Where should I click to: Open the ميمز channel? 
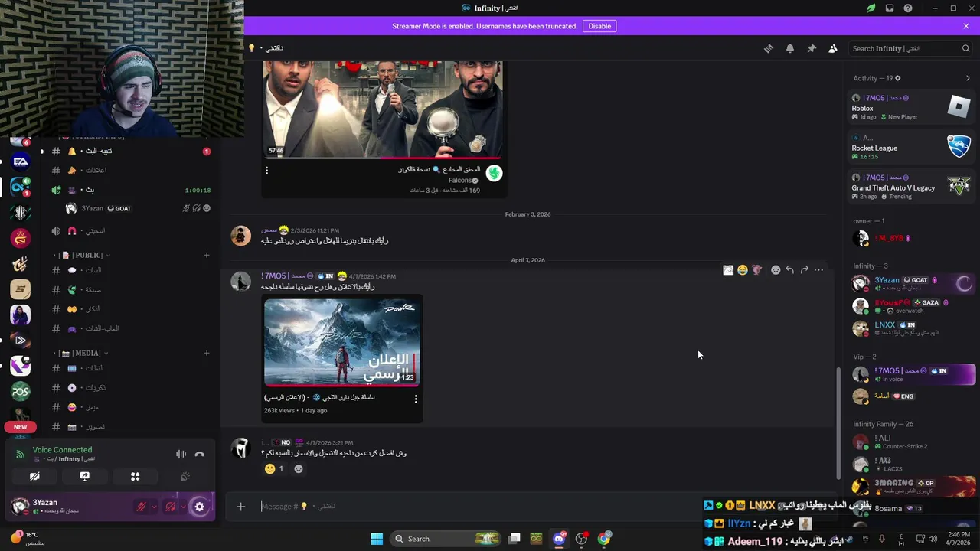tap(130, 407)
